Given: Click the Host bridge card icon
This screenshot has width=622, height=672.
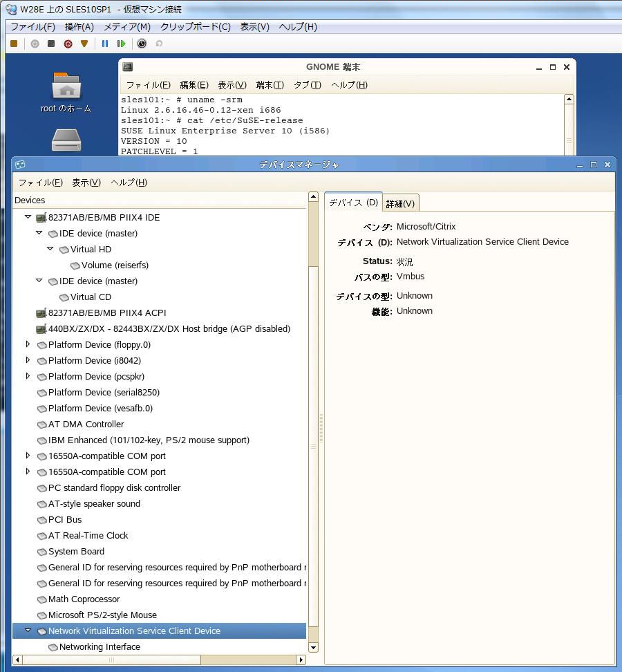Looking at the screenshot, I should coord(41,329).
